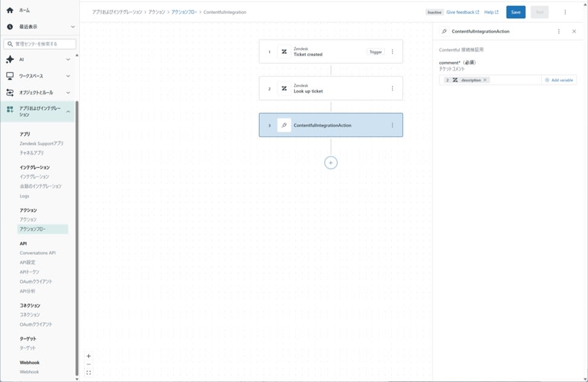Viewport: 588px width, 382px height.
Task: Zoom out on the flow canvas
Action: tap(88, 364)
